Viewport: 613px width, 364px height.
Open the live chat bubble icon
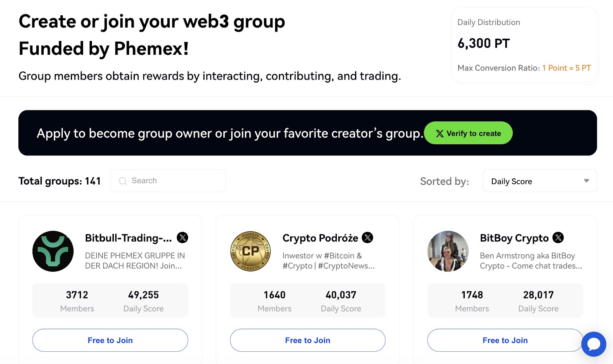[x=593, y=344]
